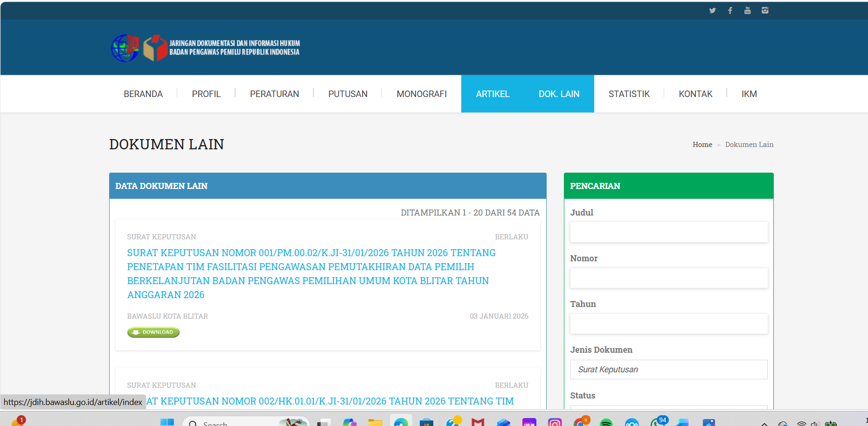Open the PROFIL menu
Viewport: 868px width, 426px height.
206,94
